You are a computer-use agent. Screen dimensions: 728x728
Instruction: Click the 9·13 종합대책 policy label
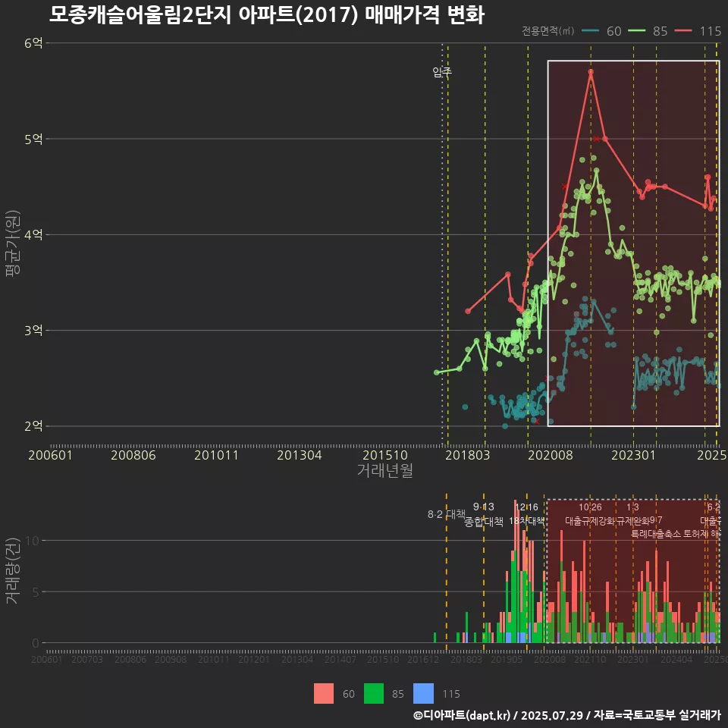pyautogui.click(x=484, y=514)
